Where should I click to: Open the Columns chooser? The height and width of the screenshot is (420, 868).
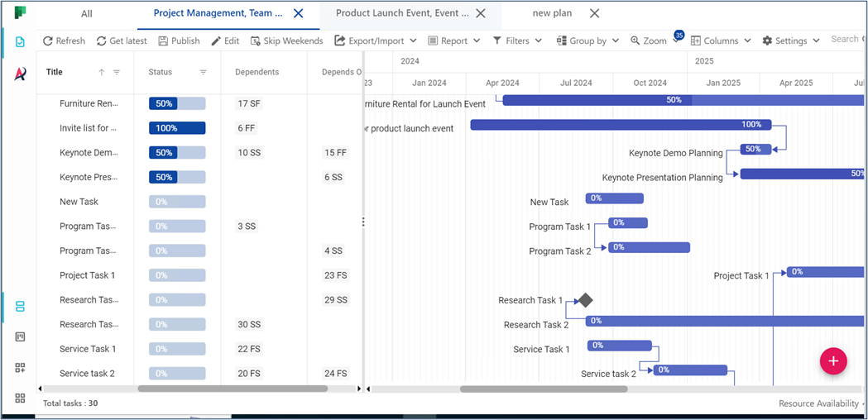[721, 41]
